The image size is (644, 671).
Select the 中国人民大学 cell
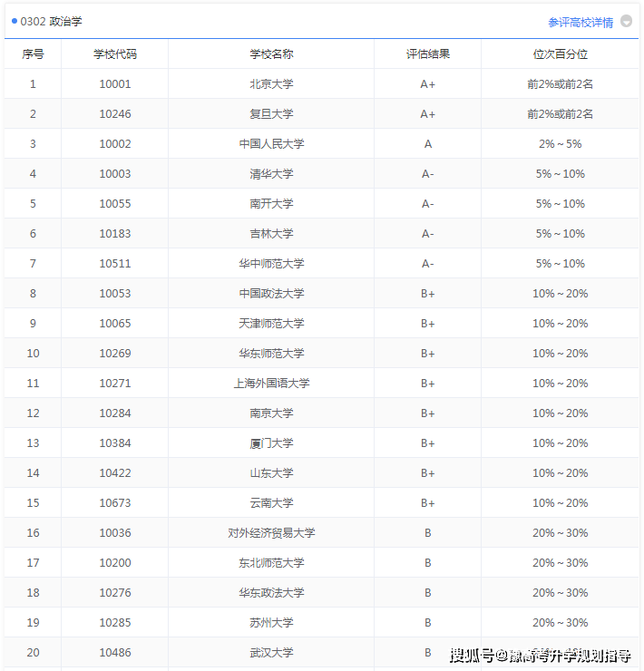271,144
